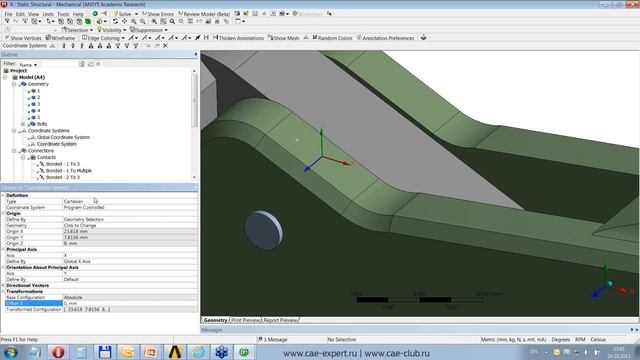Select Global Coordinate System in the tree
Viewport: 640px width, 360px height.
coord(63,138)
